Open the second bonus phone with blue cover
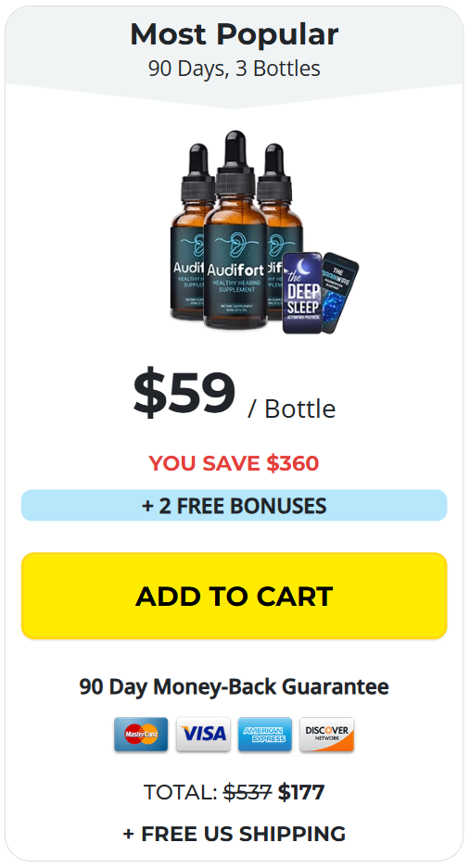This screenshot has height=868, width=470. tap(339, 291)
